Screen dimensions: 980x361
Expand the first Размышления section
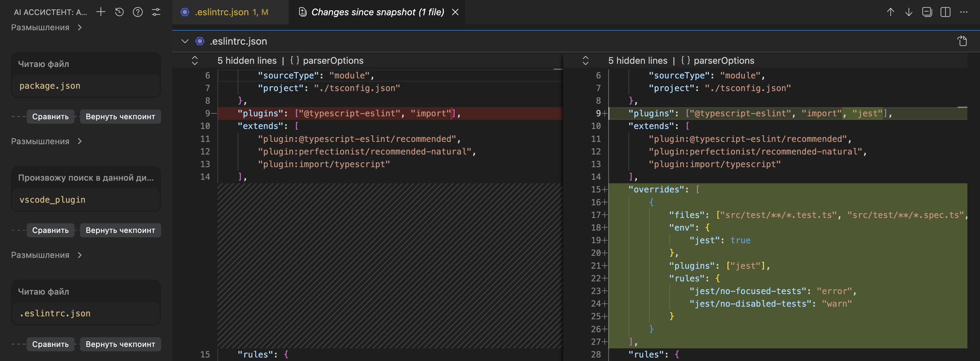pyautogui.click(x=46, y=27)
